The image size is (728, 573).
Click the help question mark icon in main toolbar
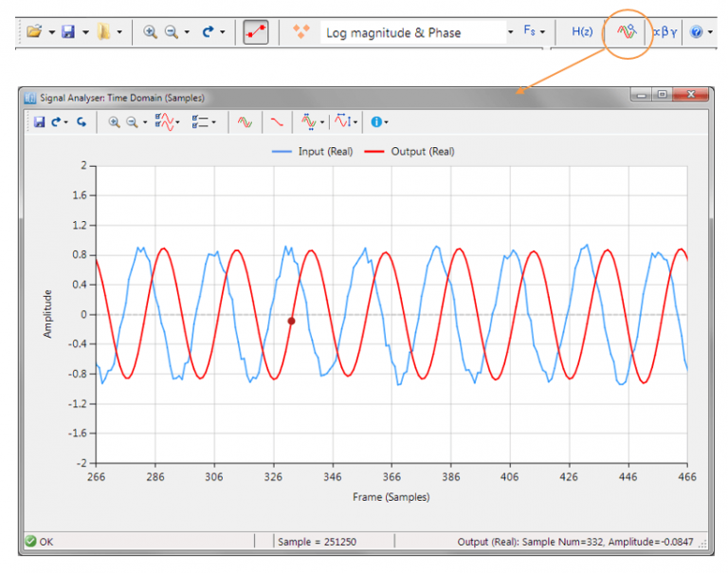click(697, 32)
